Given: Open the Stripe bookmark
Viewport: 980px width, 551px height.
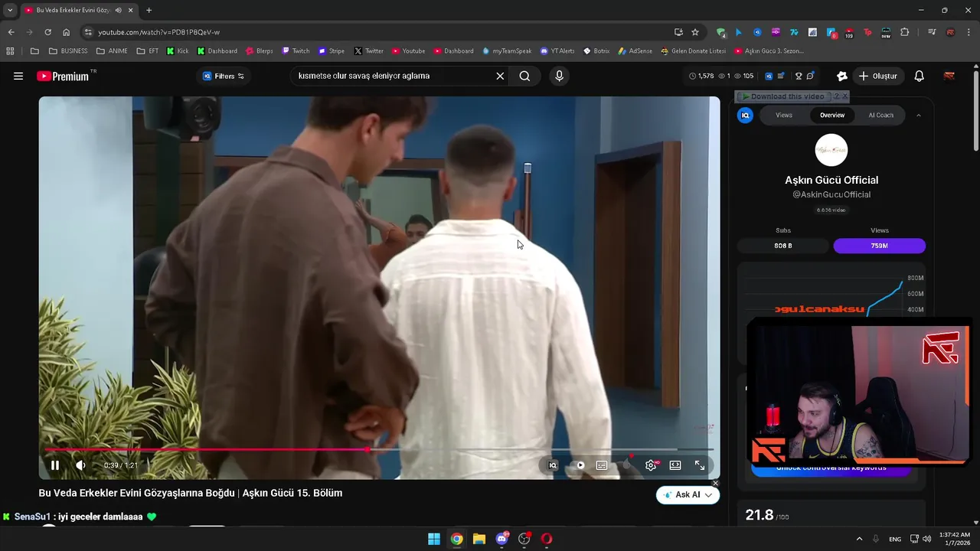Looking at the screenshot, I should (331, 51).
